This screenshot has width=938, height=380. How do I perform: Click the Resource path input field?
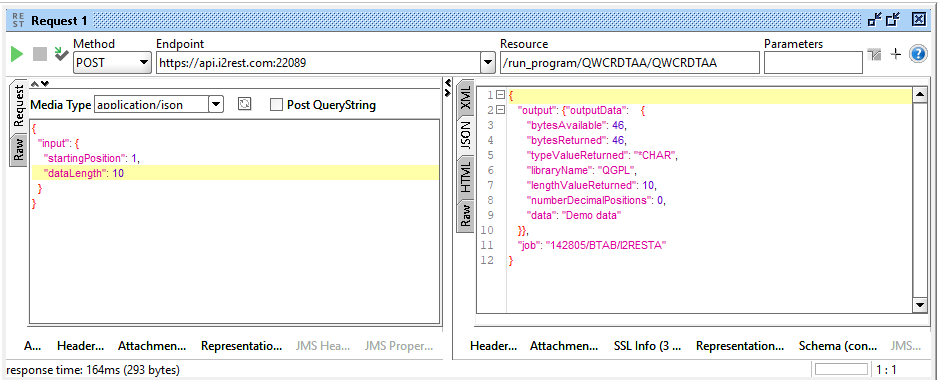click(x=630, y=62)
